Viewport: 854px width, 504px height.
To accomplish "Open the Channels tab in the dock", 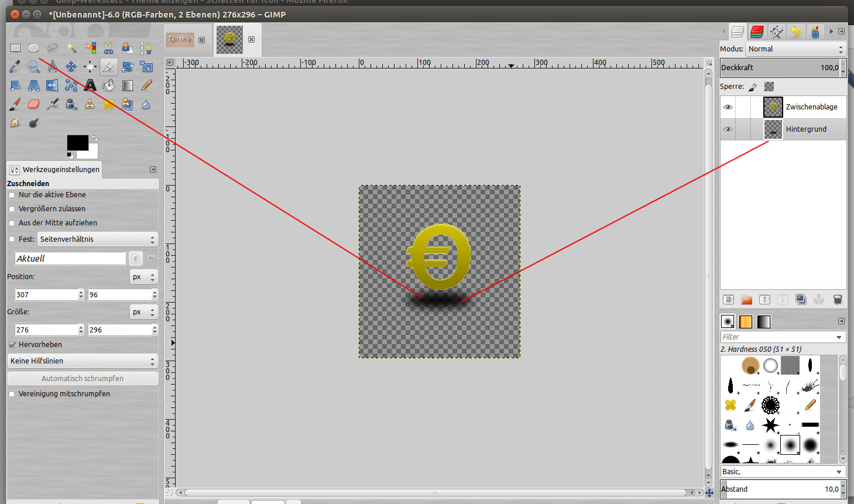I will point(757,32).
